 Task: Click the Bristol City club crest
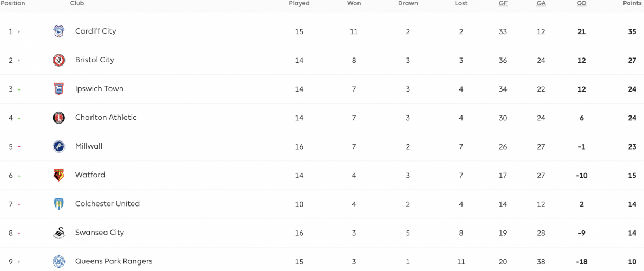coord(58,60)
